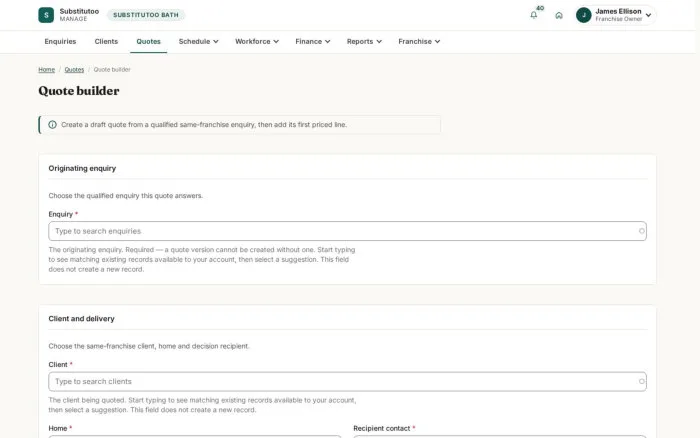Expand the James Ellison user menu chevron
700x438 pixels.
coord(648,15)
